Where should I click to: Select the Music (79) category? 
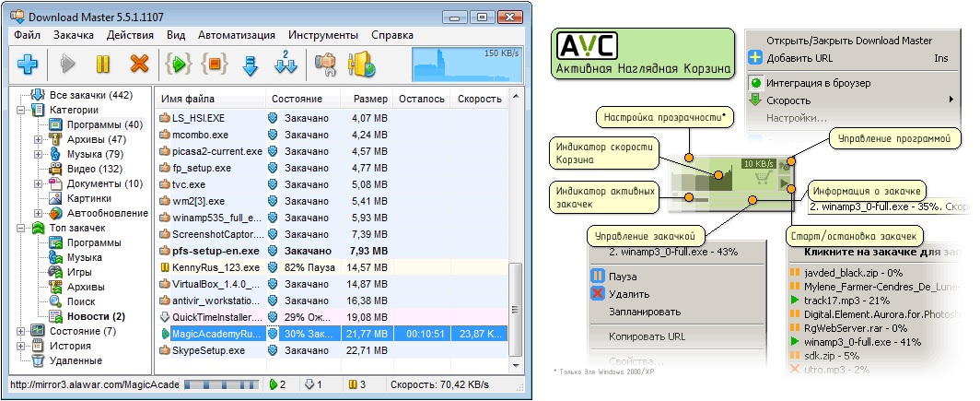pyautogui.click(x=95, y=154)
